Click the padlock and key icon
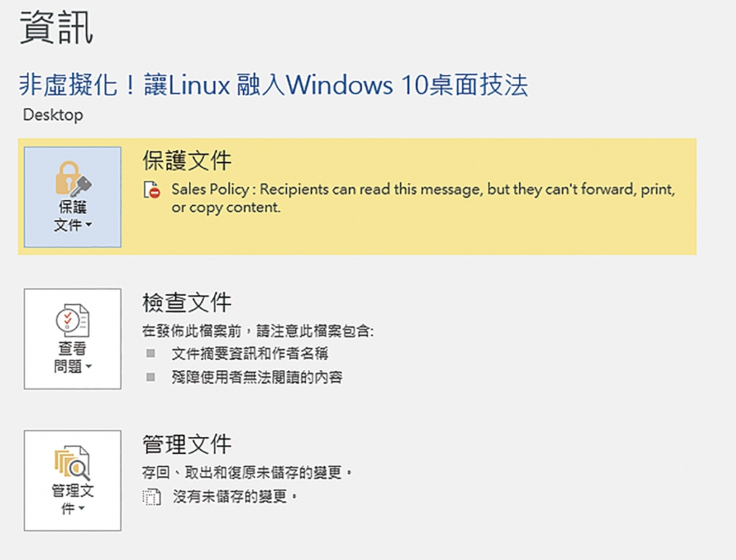736x560 pixels. pos(73,178)
